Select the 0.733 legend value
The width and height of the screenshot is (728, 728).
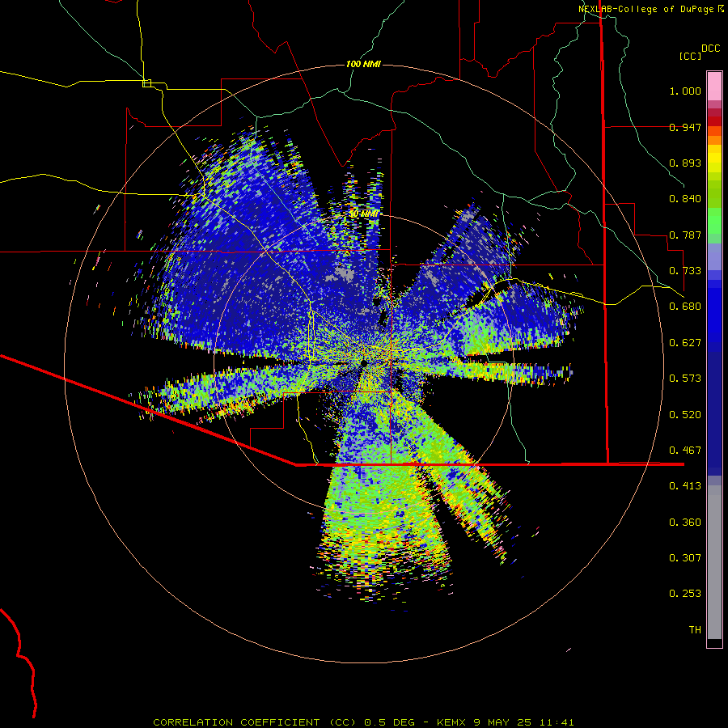coord(685,271)
